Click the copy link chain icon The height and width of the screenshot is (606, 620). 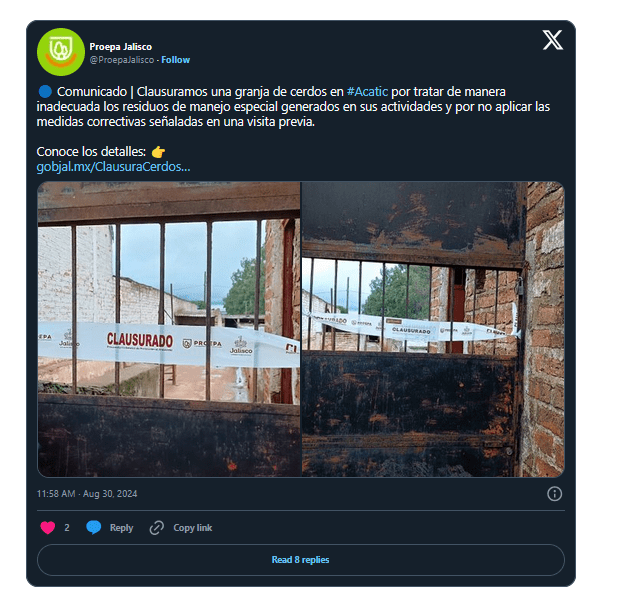156,527
